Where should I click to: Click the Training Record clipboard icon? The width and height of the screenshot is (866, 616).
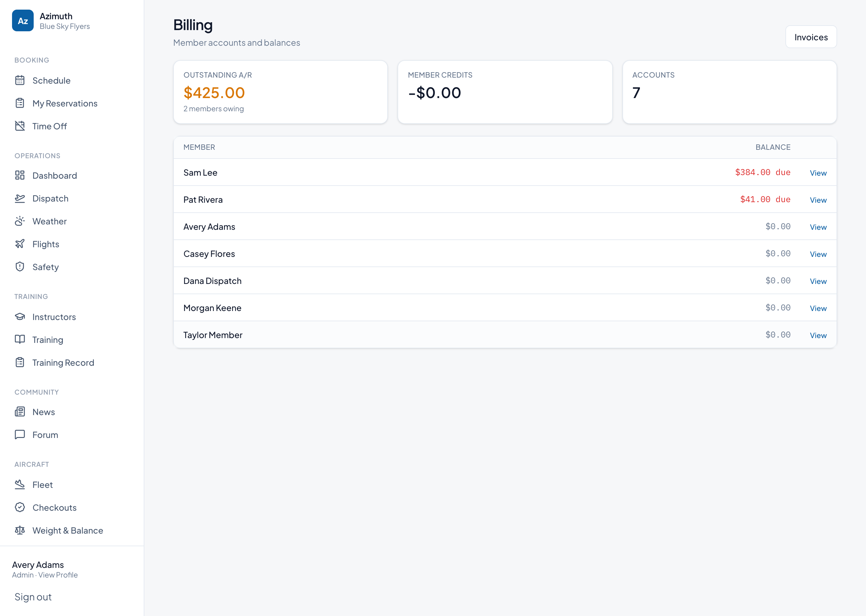point(20,362)
